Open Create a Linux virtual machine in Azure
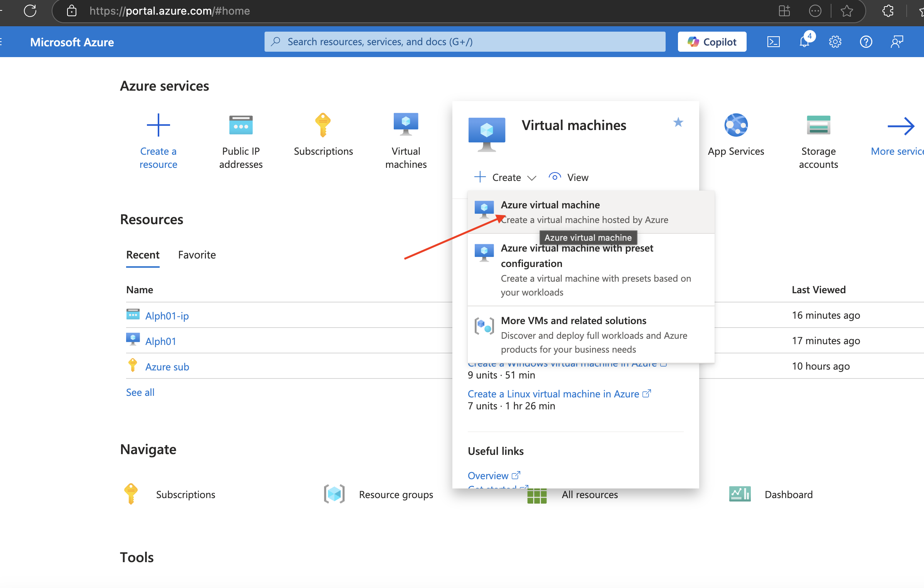 [x=559, y=394]
